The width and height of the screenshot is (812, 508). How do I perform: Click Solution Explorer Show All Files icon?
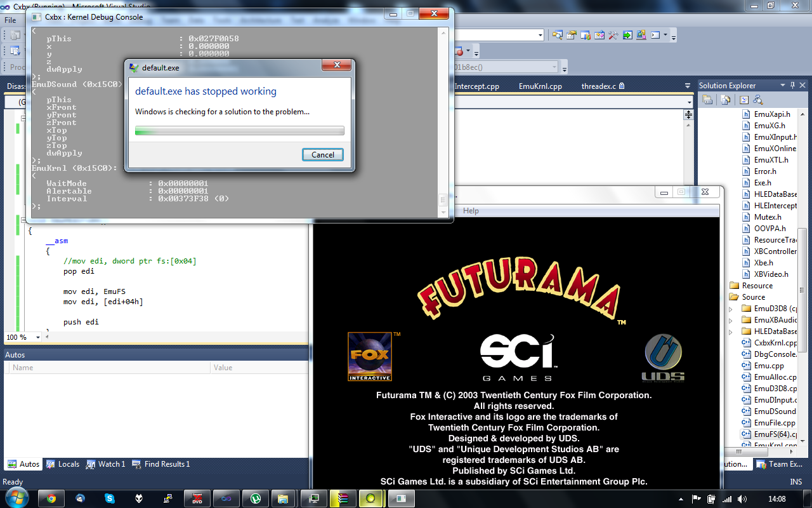[x=725, y=100]
